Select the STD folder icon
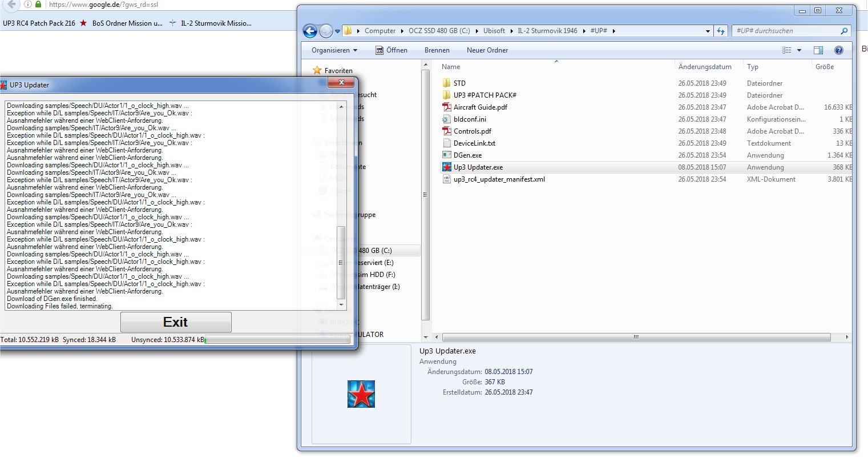 pyautogui.click(x=447, y=83)
